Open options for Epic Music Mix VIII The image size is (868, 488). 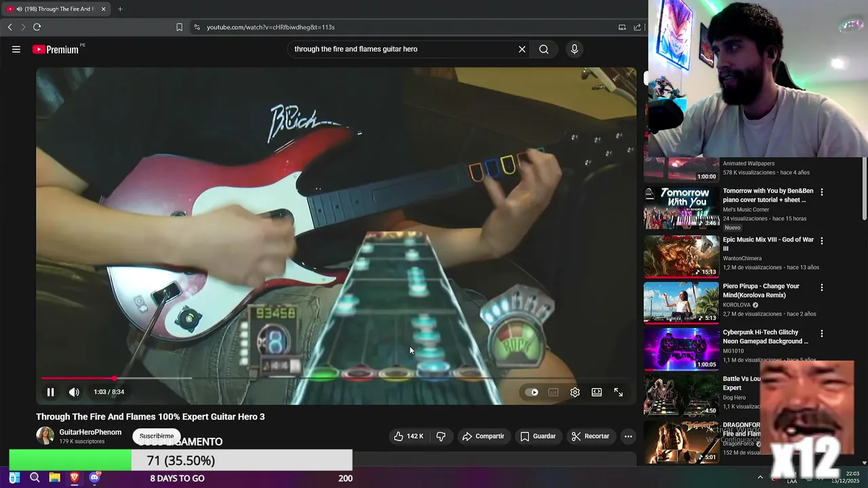(822, 241)
